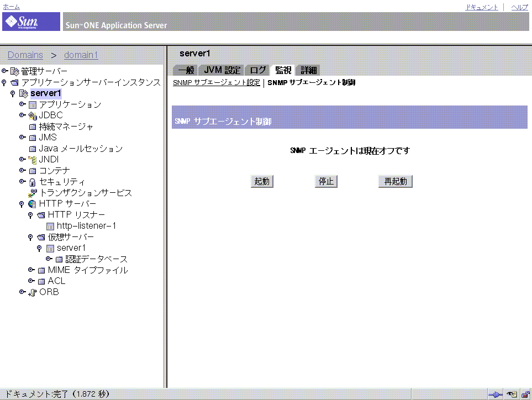532x400 pixels.
Task: Collapse the server1 instance node
Action: tap(13, 93)
